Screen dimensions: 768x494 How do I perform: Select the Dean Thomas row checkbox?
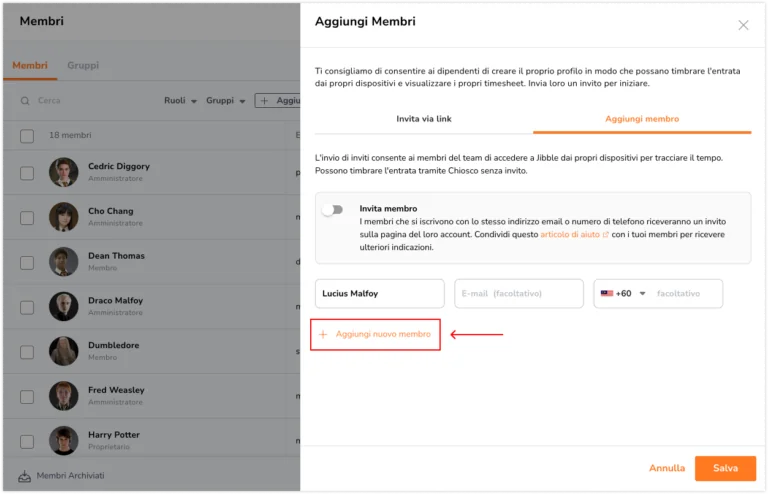pyautogui.click(x=27, y=263)
